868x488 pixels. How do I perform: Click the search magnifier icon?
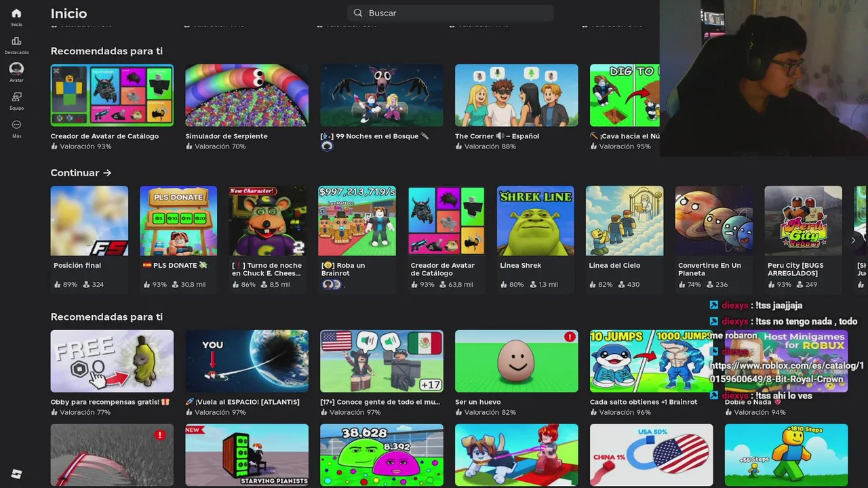(358, 13)
